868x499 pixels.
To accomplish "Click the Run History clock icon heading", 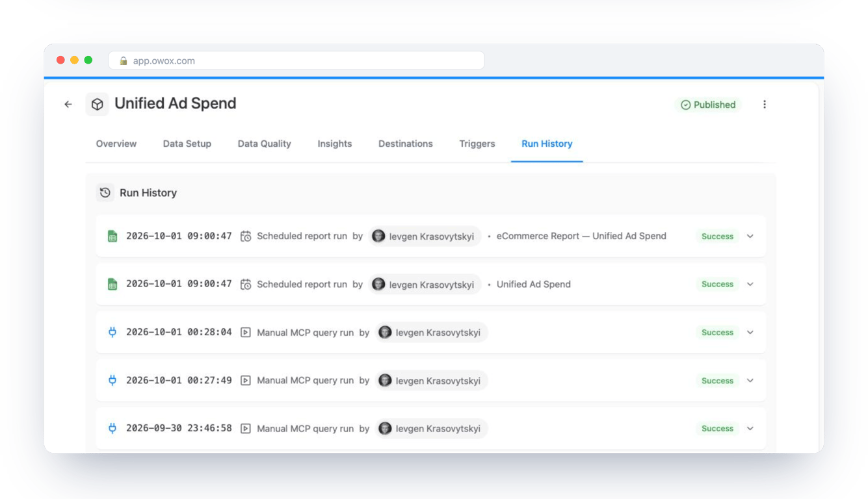I will coord(105,192).
